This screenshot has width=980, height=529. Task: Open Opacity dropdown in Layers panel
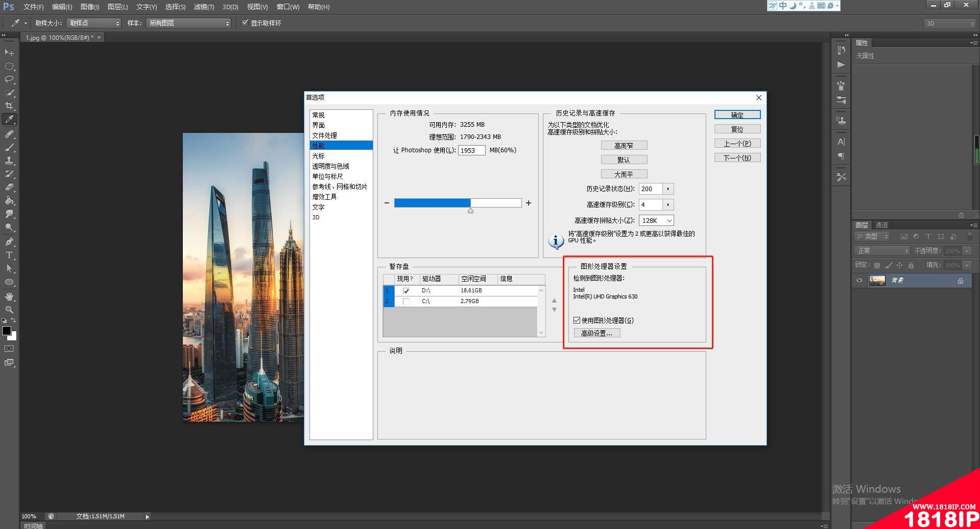click(967, 251)
